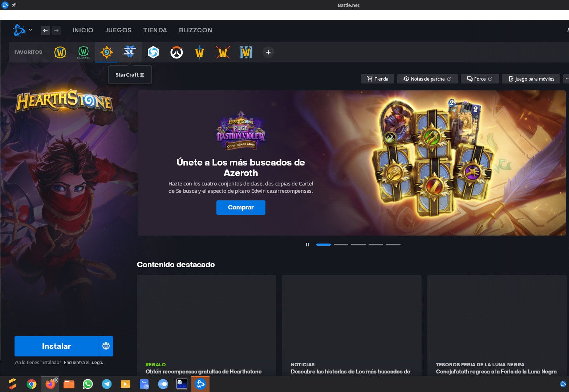Click the Battle.net system tray icon
Viewport: 569px width, 392px height.
point(563,384)
